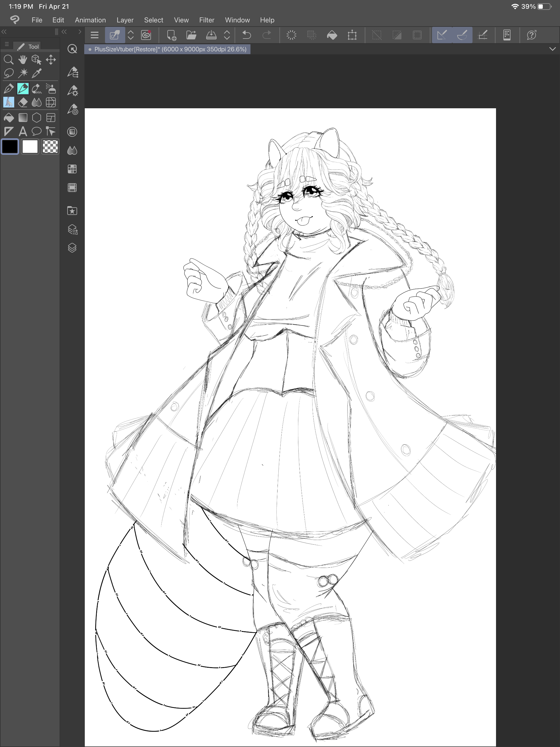Select the Auto select magic wand tool
Viewport: 560px width, 747px height.
23,73
